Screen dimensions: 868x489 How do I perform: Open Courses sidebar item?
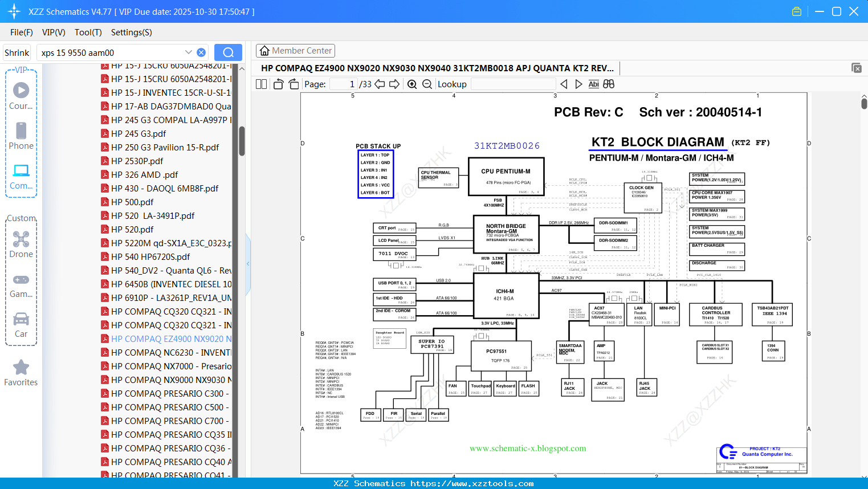click(x=21, y=96)
